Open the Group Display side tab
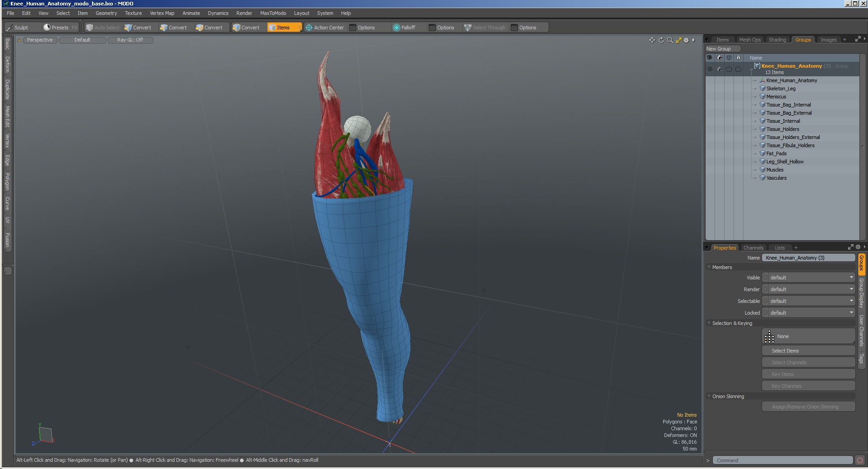The image size is (868, 469). click(x=861, y=293)
